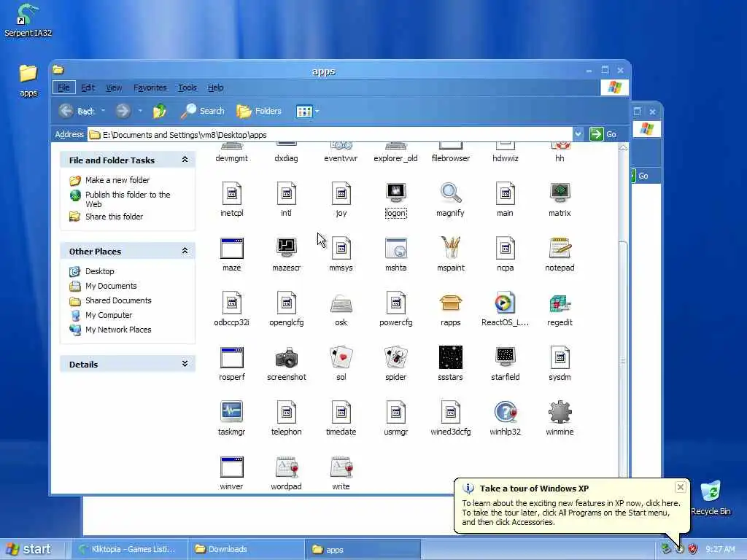This screenshot has width=747, height=560.
Task: Select the starfield icon
Action: coord(505,357)
